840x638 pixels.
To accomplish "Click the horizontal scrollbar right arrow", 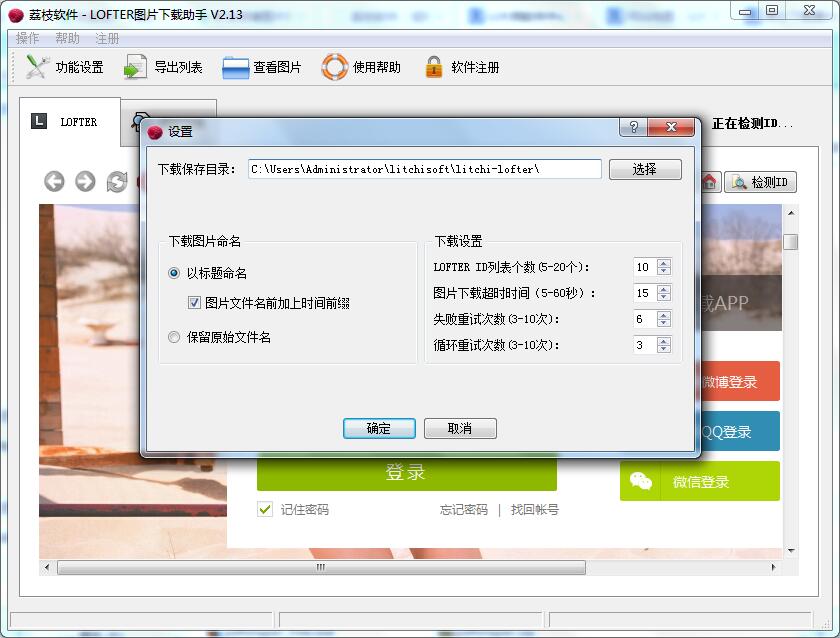I will (773, 567).
